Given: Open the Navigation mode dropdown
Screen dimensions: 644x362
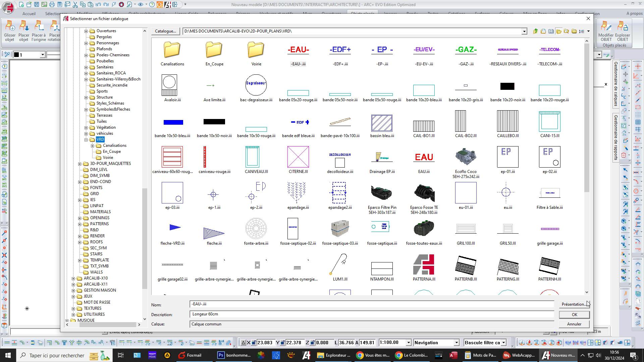Looking at the screenshot, I should 456,343.
